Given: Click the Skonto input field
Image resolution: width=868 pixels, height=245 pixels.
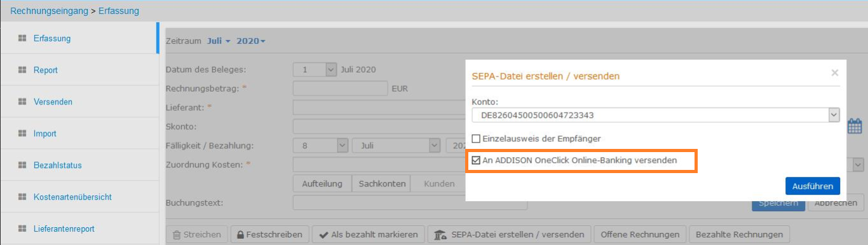Looking at the screenshot, I should [x=379, y=127].
